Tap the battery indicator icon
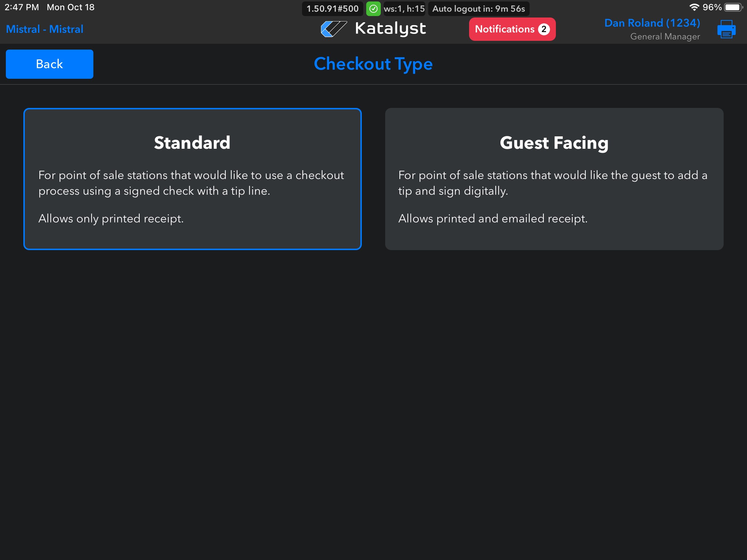747x560 pixels. point(733,7)
